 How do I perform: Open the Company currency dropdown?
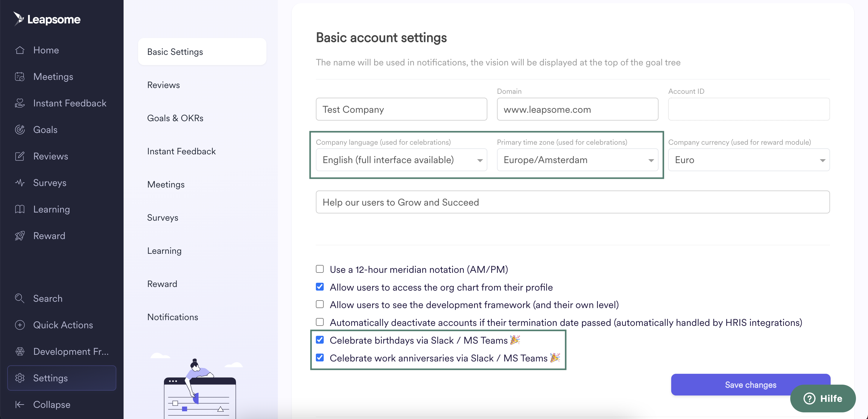click(749, 160)
